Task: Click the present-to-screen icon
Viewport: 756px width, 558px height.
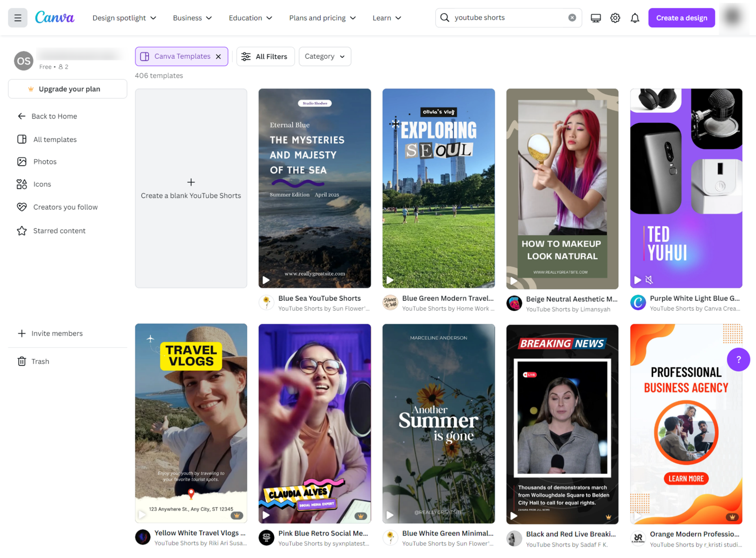Action: [x=595, y=17]
